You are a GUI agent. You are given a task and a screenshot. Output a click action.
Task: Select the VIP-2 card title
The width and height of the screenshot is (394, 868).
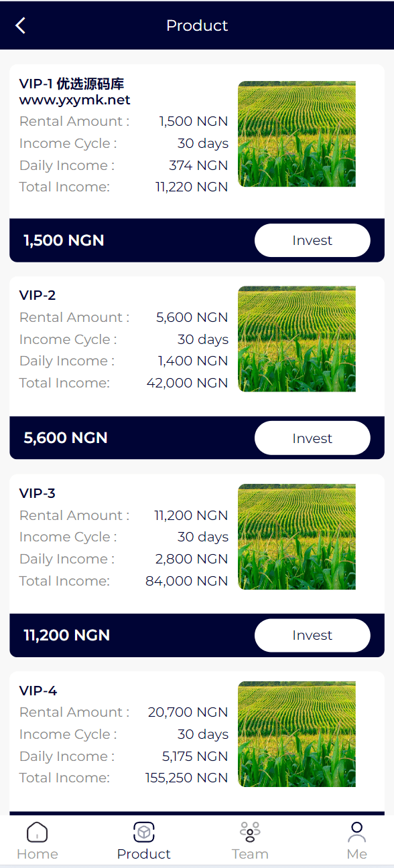pos(38,295)
